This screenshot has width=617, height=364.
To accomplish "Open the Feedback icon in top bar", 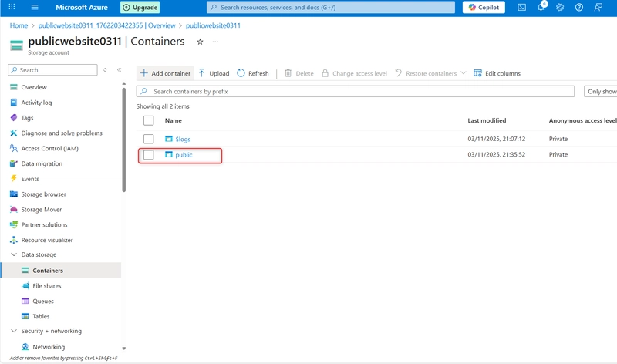I will click(x=598, y=8).
